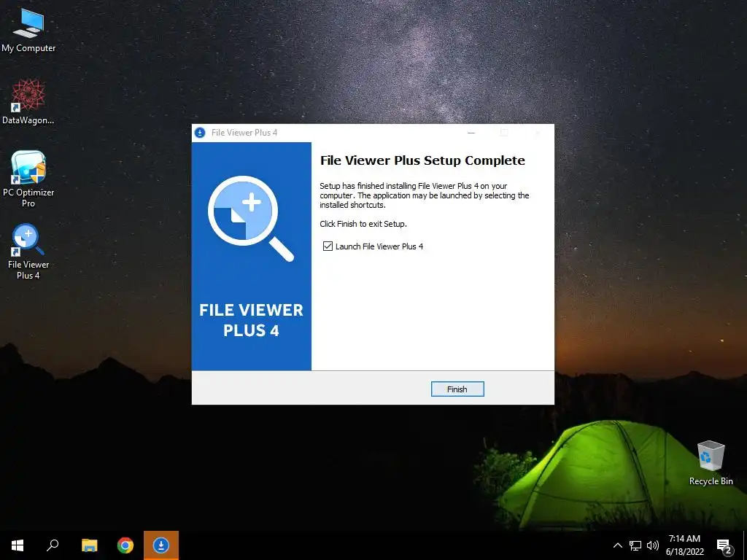Launch Google Chrome from the taskbar

point(125,545)
